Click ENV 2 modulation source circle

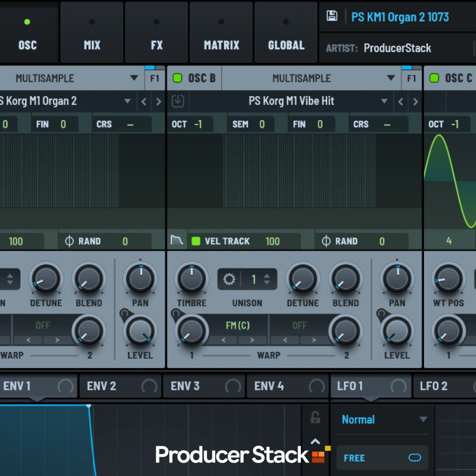(149, 386)
